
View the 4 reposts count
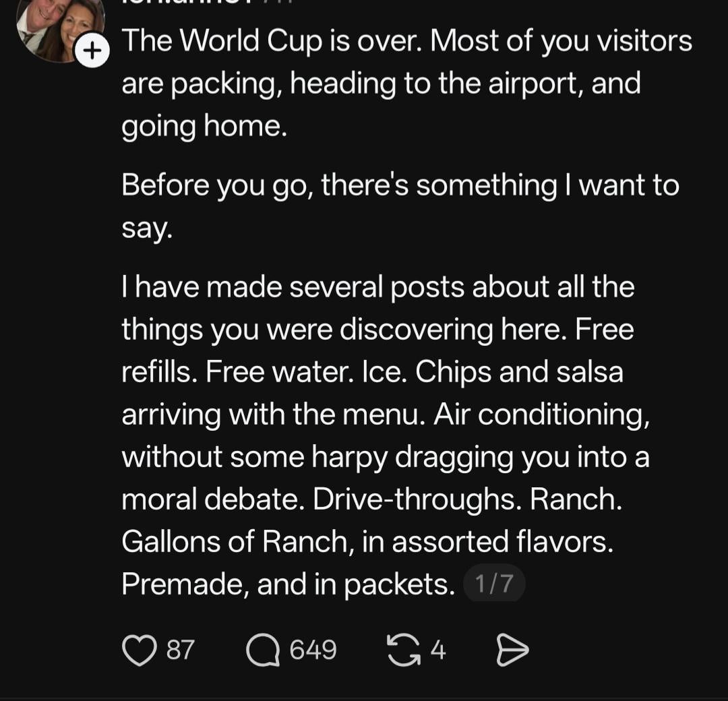pos(438,650)
